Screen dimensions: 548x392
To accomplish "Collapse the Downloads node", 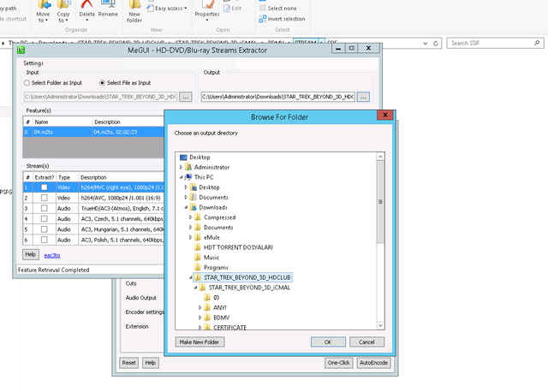I will coord(186,207).
